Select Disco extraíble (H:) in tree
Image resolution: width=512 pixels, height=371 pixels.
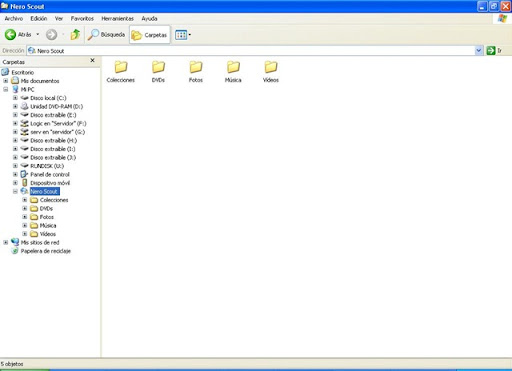pos(53,141)
